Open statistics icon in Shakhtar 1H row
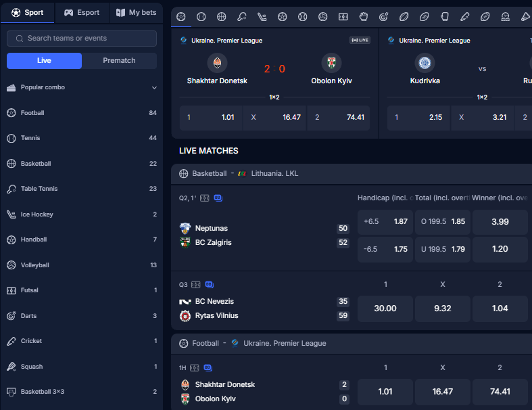 [x=208, y=368]
